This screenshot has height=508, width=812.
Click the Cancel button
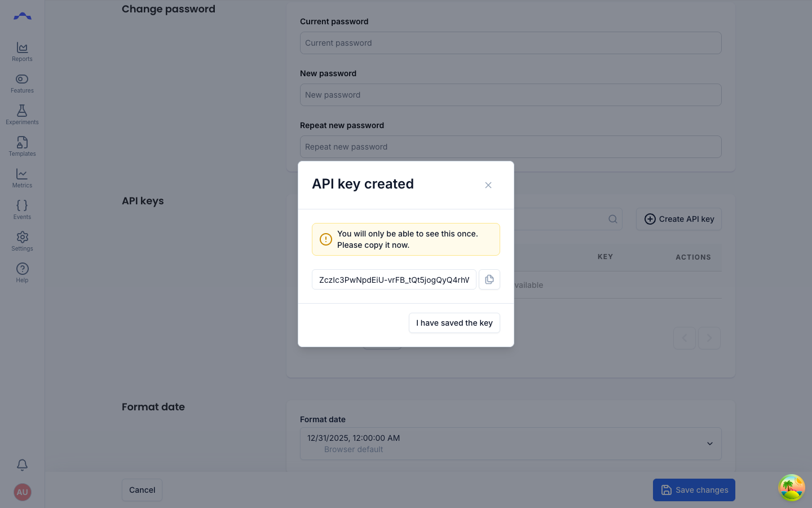pos(142,490)
